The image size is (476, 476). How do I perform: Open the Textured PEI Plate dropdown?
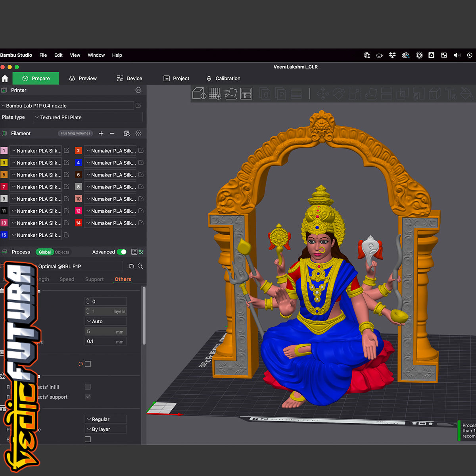(x=87, y=117)
